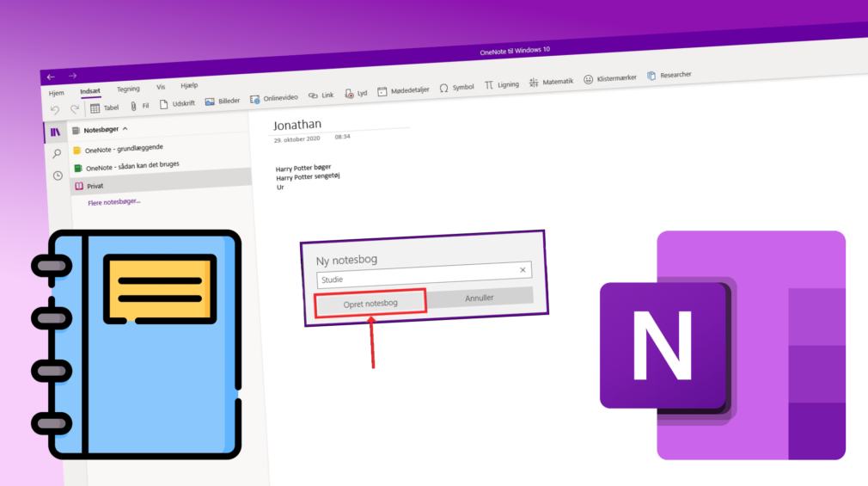The height and width of the screenshot is (486, 868).
Task: Open the Hjælp tab
Action: (x=189, y=85)
